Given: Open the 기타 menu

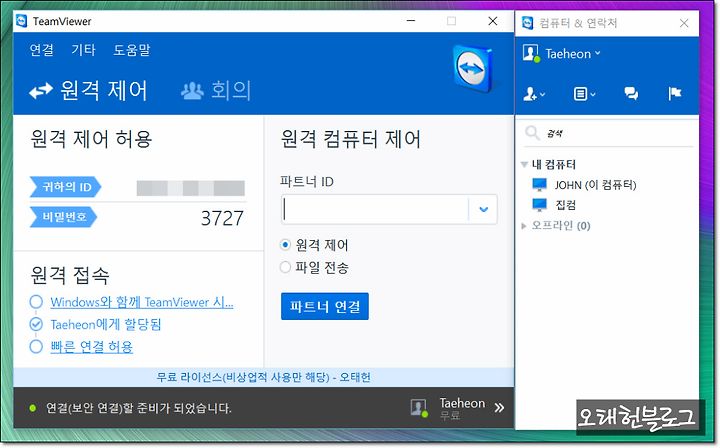Looking at the screenshot, I should (x=83, y=50).
